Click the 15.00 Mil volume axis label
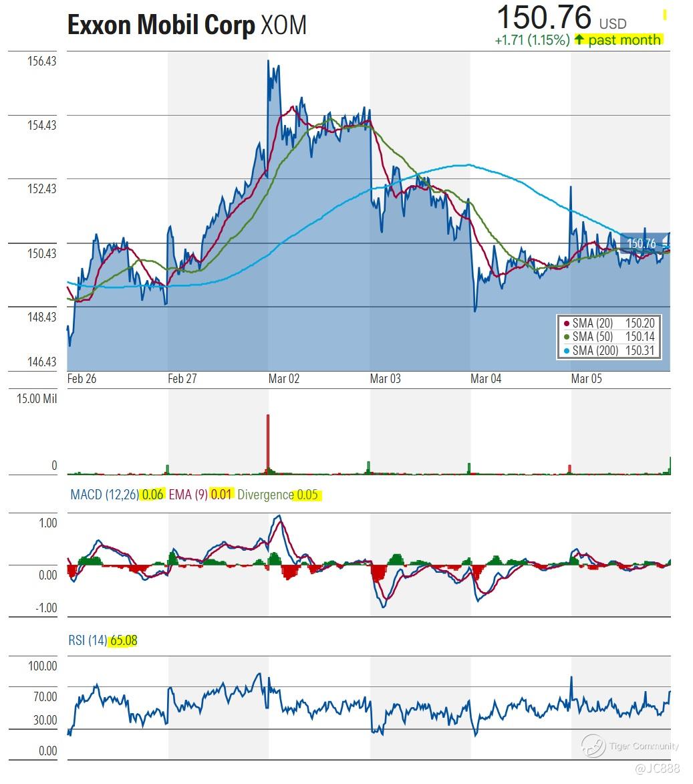 click(37, 399)
